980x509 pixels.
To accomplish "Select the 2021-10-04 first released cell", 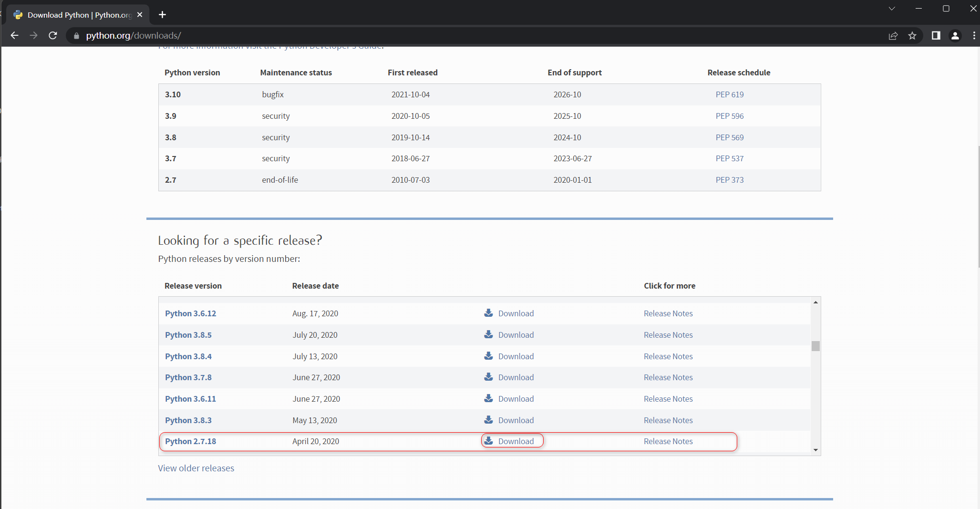I will pyautogui.click(x=411, y=94).
